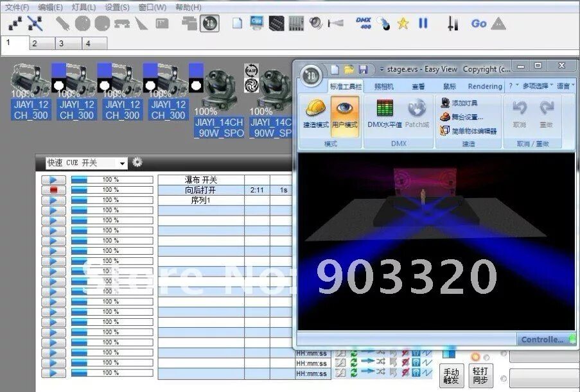The image size is (580, 392).
Task: Open the 简单物体编辑器 object editor
Action: 468,131
